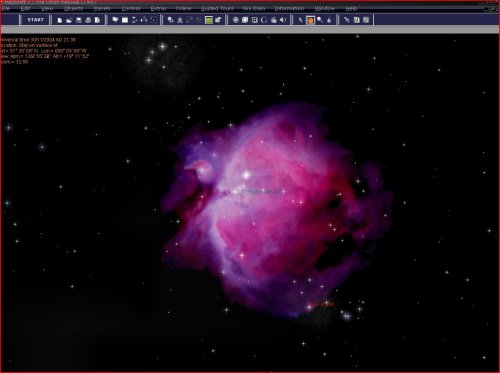Viewport: 500px width, 373px height.
Task: Open the View menu
Action: (47, 8)
